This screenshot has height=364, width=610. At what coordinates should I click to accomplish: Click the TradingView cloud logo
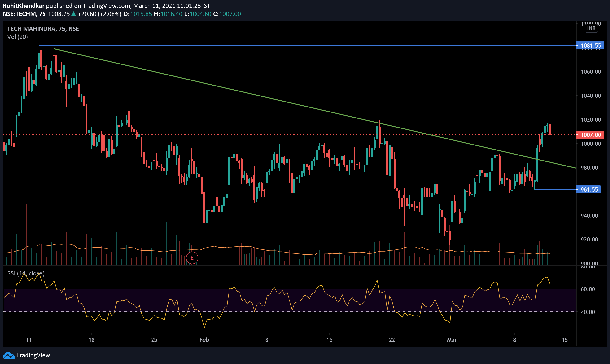click(9, 355)
